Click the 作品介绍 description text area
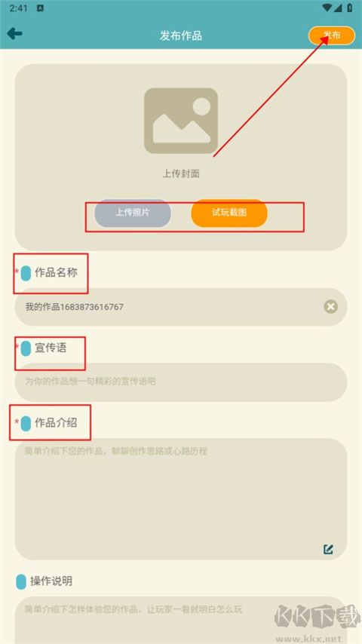362x644 pixels. (181, 498)
